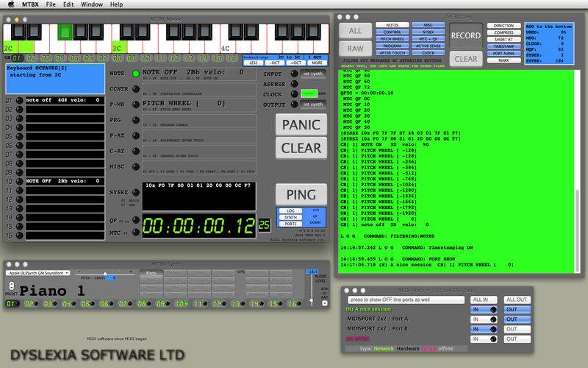Toggle the NOTES filter in log
The image size is (588, 368).
click(392, 25)
